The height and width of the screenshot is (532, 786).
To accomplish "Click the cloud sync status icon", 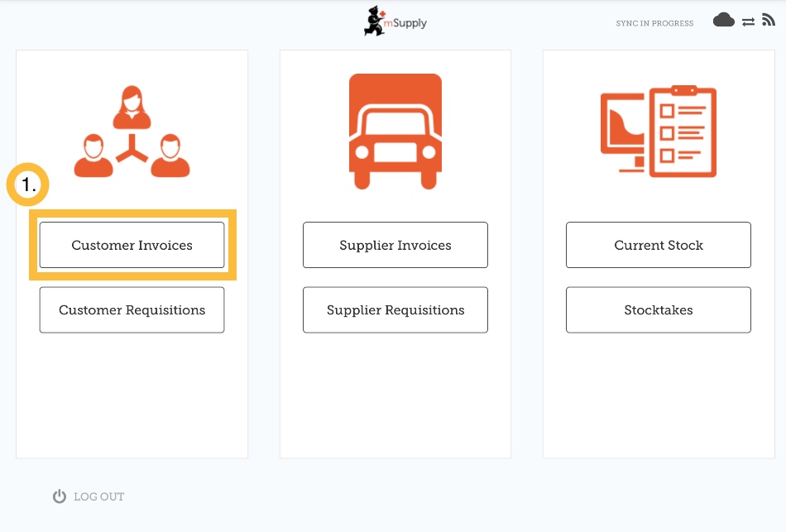I will point(723,21).
